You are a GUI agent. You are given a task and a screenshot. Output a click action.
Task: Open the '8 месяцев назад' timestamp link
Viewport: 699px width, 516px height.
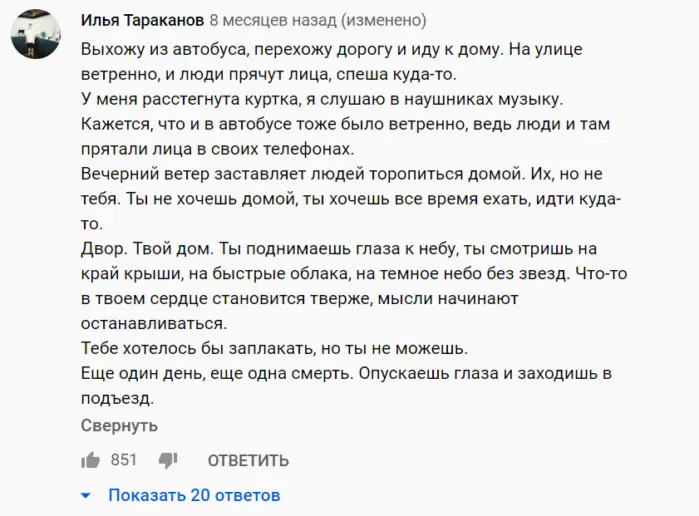(x=273, y=20)
